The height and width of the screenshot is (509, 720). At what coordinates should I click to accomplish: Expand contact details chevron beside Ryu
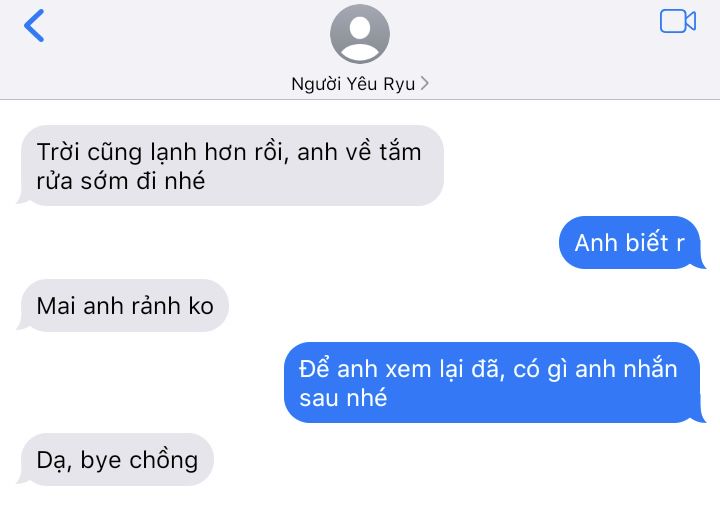pos(425,83)
